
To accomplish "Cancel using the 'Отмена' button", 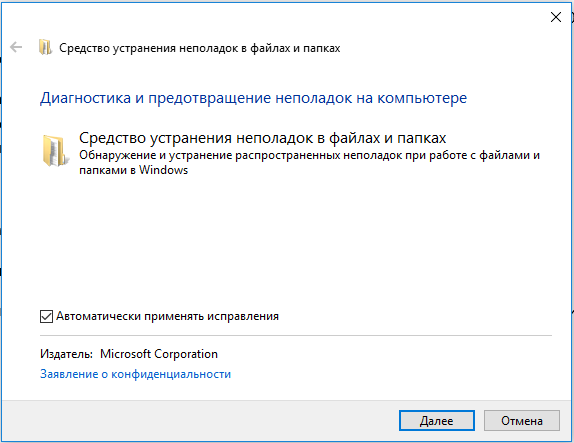I will pyautogui.click(x=522, y=421).
